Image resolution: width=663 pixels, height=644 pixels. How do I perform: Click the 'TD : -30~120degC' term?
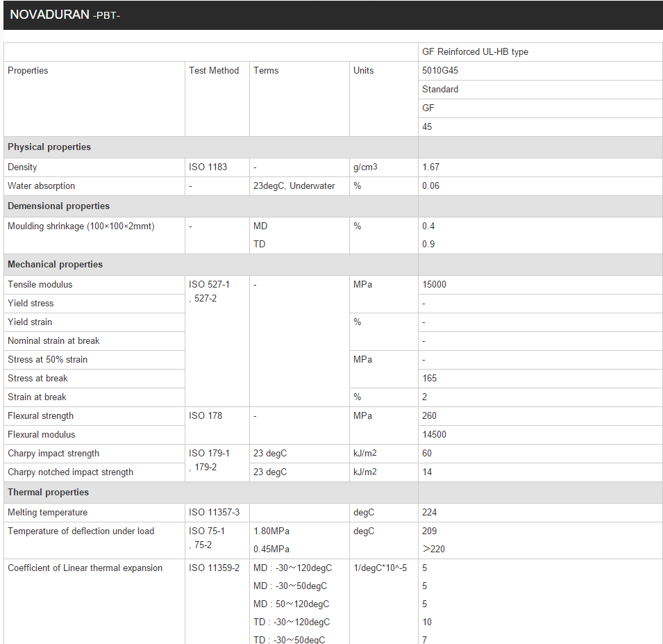click(292, 622)
